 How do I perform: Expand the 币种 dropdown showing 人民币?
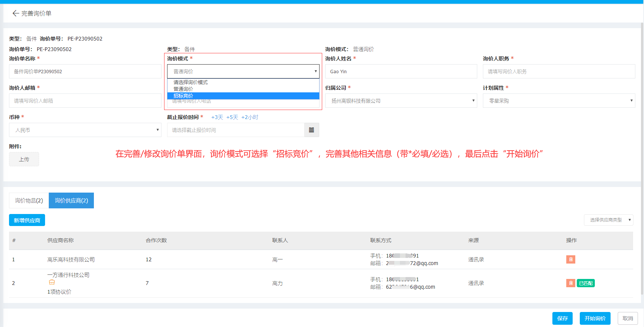coord(85,130)
